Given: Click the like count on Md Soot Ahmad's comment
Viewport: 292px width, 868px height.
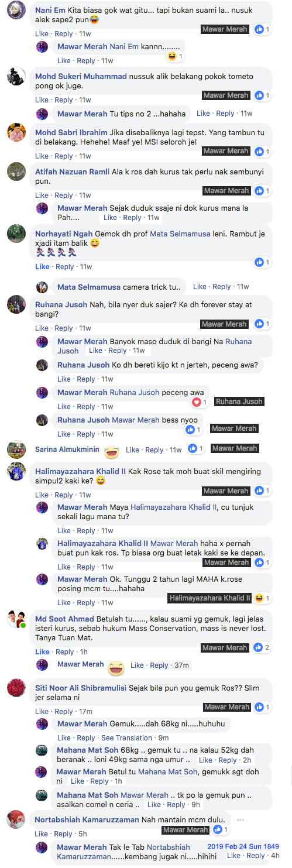Looking at the screenshot, I should (x=267, y=647).
